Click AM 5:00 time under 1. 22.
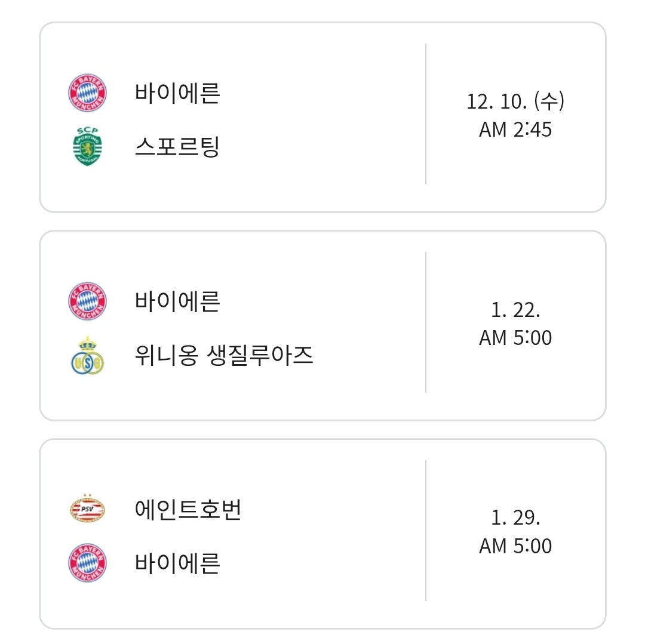Screen dimensions: 645x644 tap(515, 338)
